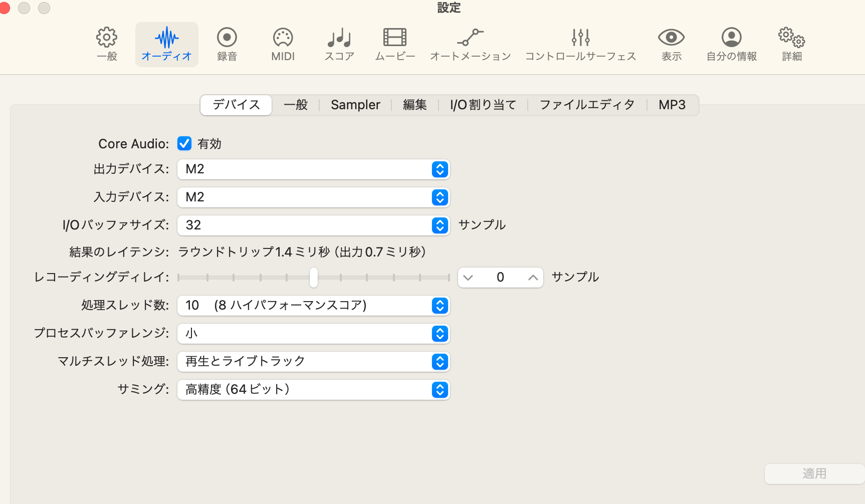The height and width of the screenshot is (504, 865).
Task: Close the 設定 window
Action: pos(4,8)
